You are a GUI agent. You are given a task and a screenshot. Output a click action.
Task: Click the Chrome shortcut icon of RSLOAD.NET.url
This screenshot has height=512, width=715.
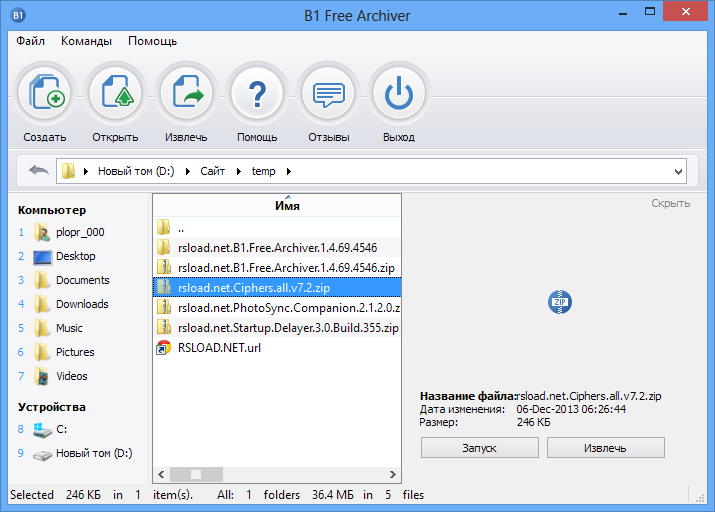pos(163,348)
